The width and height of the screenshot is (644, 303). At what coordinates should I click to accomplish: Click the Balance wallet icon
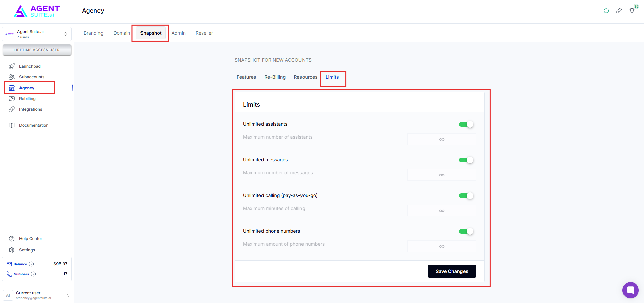click(x=9, y=264)
